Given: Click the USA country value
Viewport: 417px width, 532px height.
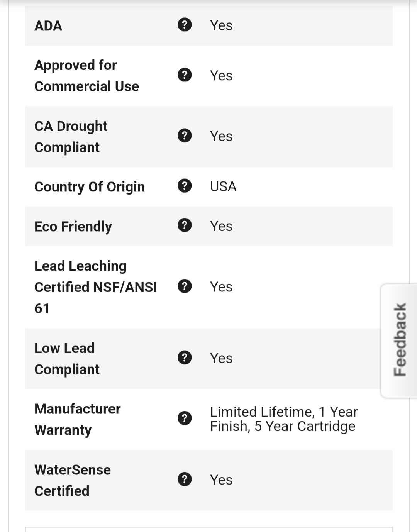Looking at the screenshot, I should [x=223, y=186].
